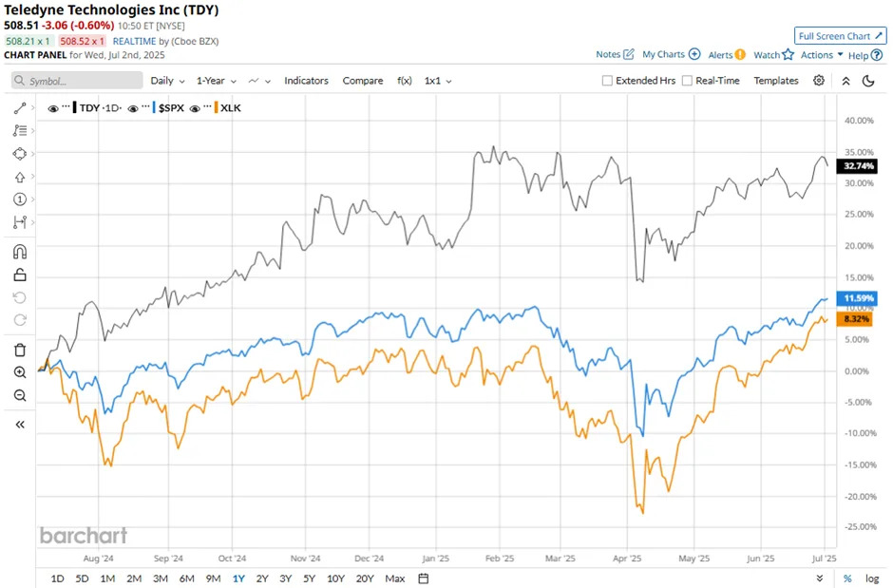Click the undo icon
The height and width of the screenshot is (588, 893).
tap(20, 297)
